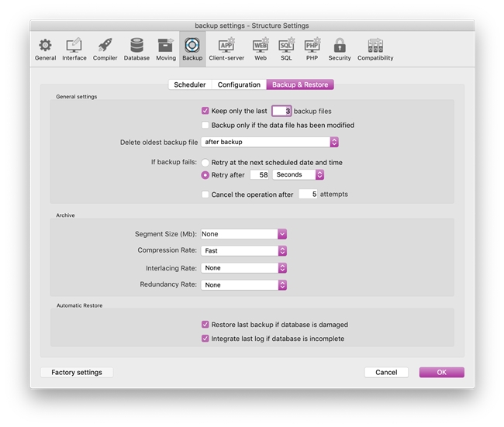This screenshot has height=427, width=504.
Task: Switch to the Configuration tab
Action: (x=239, y=84)
